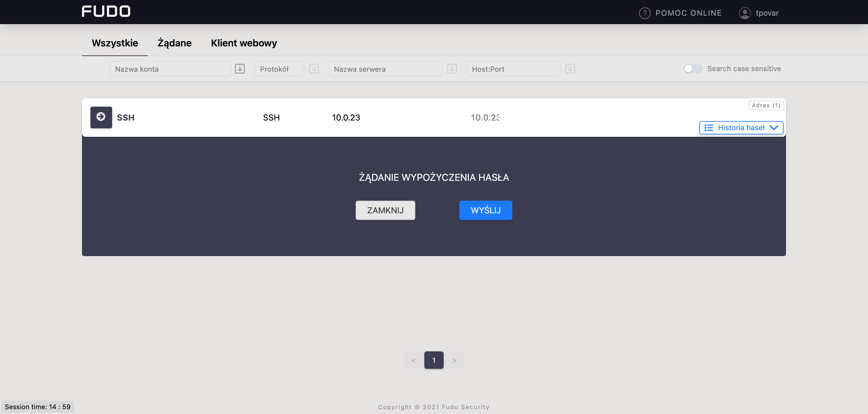
Task: Open the Adres (1) badge
Action: [x=766, y=105]
